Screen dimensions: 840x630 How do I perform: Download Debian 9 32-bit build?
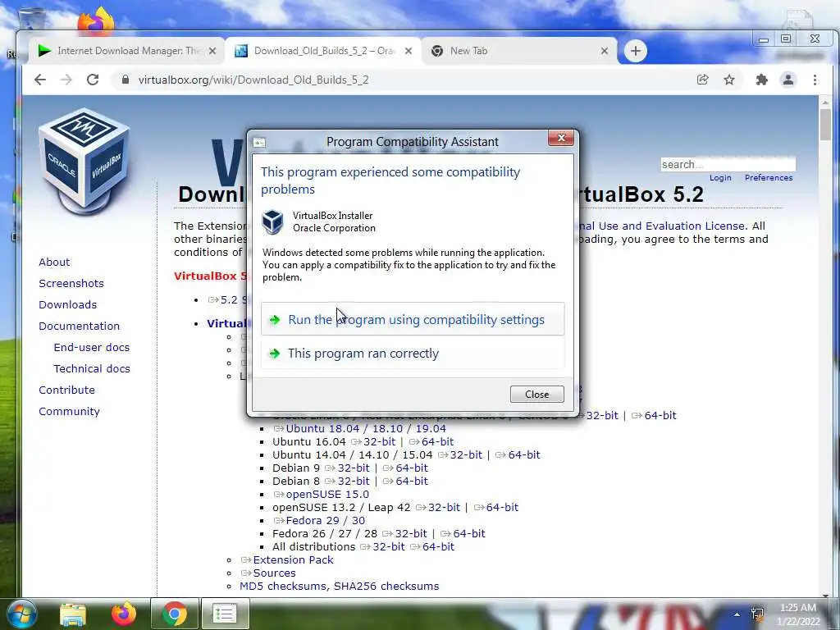point(354,468)
